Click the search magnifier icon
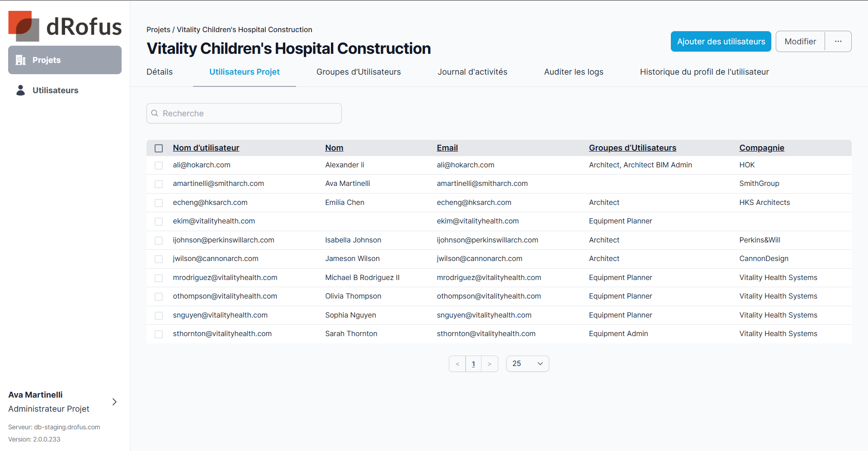 point(155,113)
